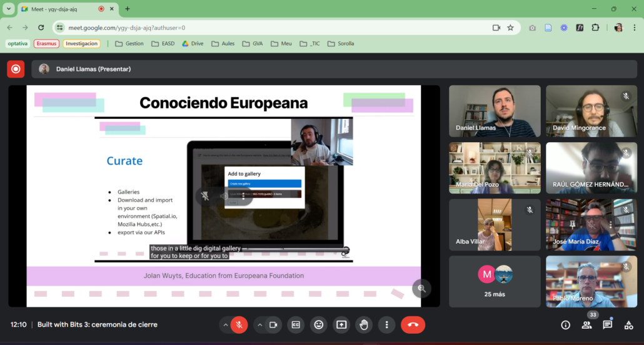Expand video settings arrow beside camera
Screen dimensions: 644x345
pyautogui.click(x=259, y=325)
